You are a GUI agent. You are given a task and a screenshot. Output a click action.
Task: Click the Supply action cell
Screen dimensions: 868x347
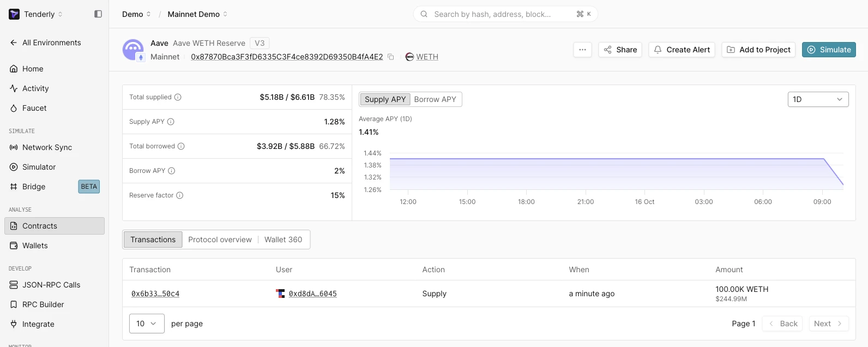[434, 294]
